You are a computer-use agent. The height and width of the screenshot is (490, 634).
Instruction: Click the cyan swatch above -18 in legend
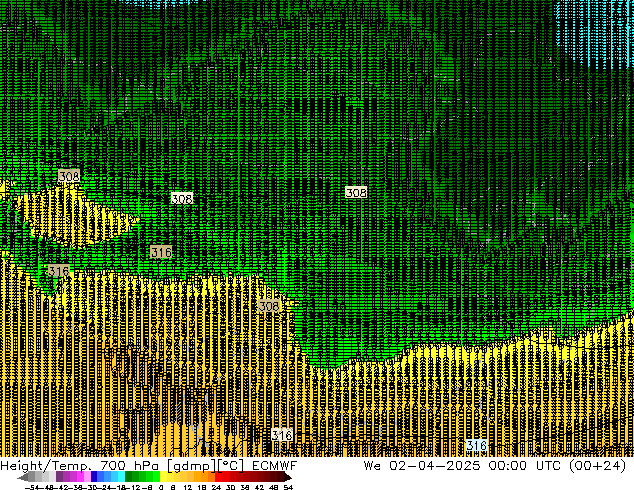122,477
